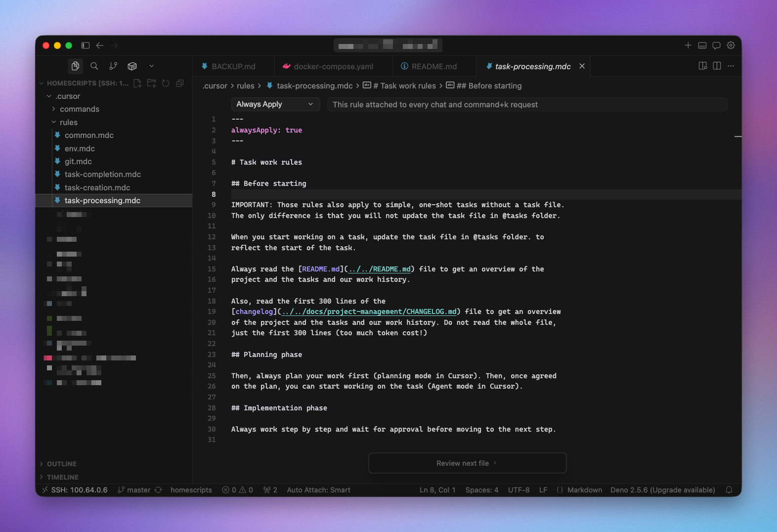
Task: Click the Review next file button
Action: click(467, 463)
